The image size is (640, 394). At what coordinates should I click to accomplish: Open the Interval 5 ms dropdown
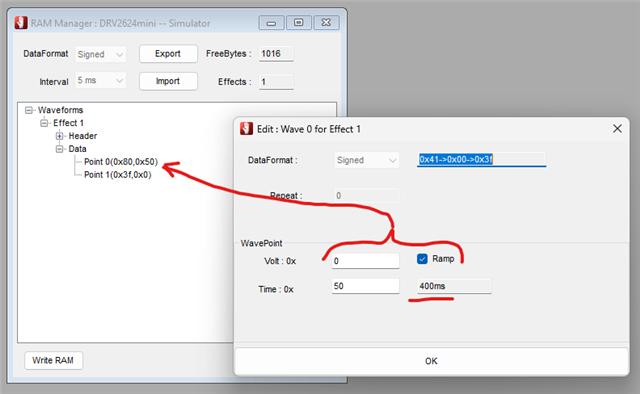100,80
